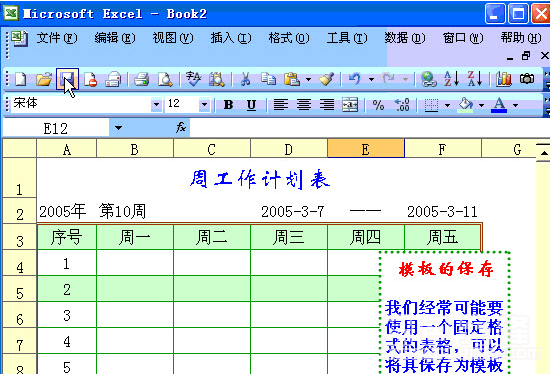Screen dimensions: 550x374
Task: Open the 文件(F) menu
Action: coord(57,38)
